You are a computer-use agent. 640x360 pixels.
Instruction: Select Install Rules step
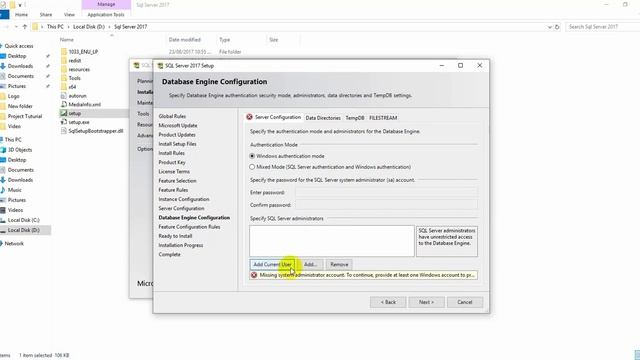click(172, 153)
